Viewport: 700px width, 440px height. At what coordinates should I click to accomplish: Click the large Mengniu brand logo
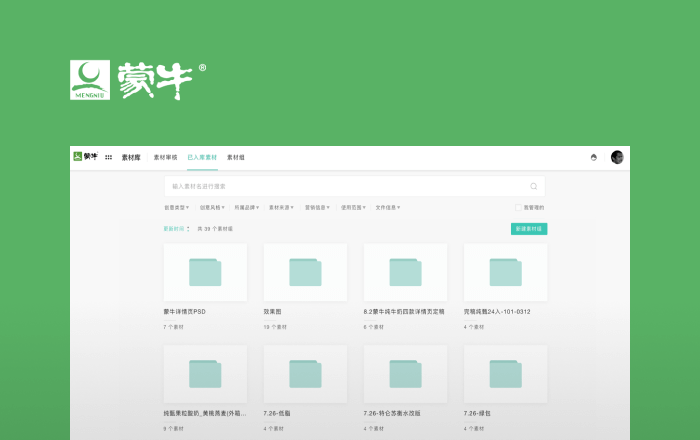coord(138,80)
